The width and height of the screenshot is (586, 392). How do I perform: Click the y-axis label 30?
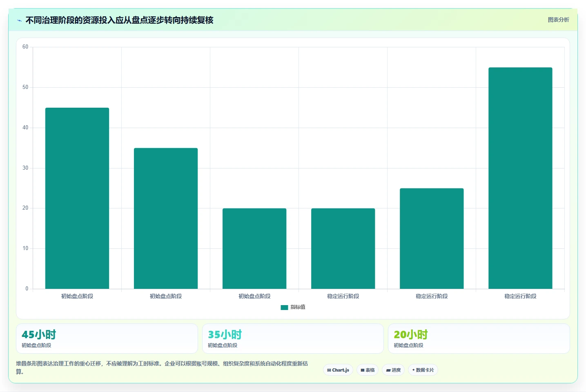point(25,168)
